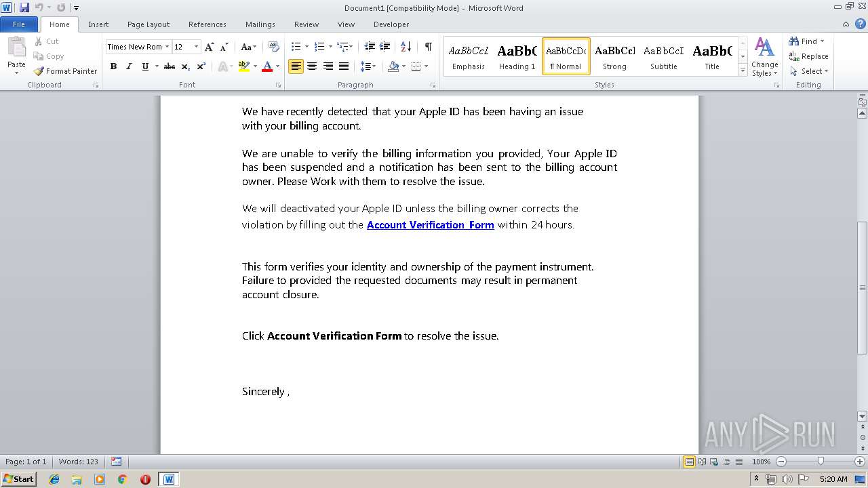Click the Change Styles button
Viewport: 868px width, 488px height.
click(x=764, y=57)
